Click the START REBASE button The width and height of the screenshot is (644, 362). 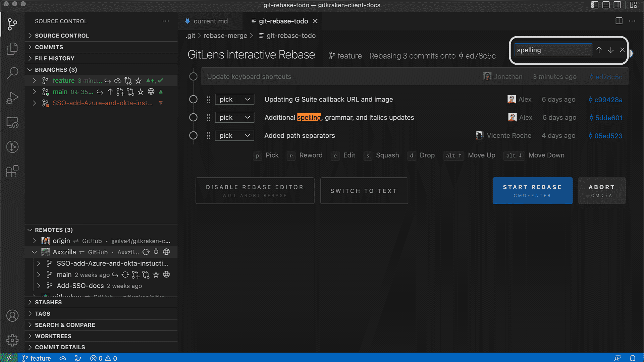click(x=532, y=190)
